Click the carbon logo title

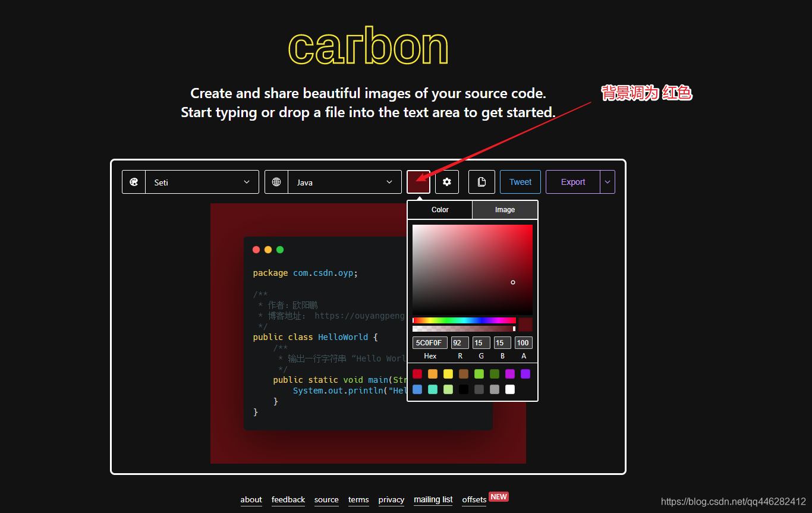[x=368, y=46]
